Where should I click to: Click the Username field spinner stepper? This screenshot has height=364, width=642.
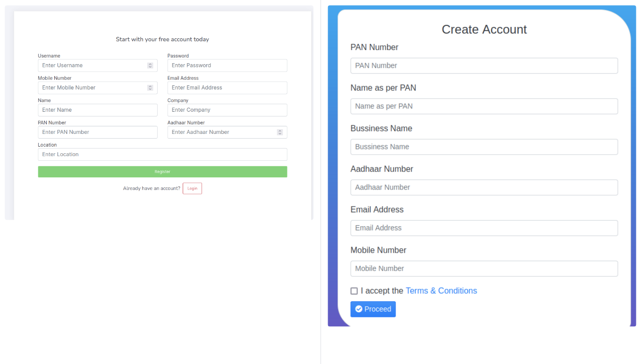pos(150,66)
